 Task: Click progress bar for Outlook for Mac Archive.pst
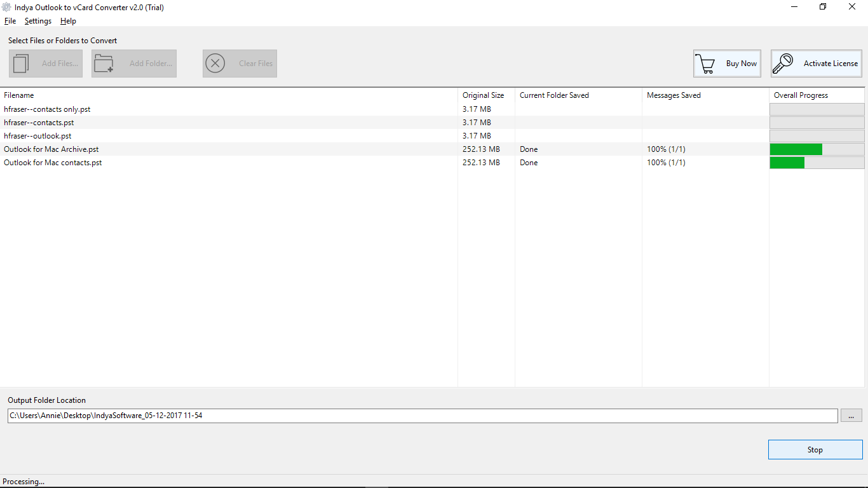[x=817, y=149]
